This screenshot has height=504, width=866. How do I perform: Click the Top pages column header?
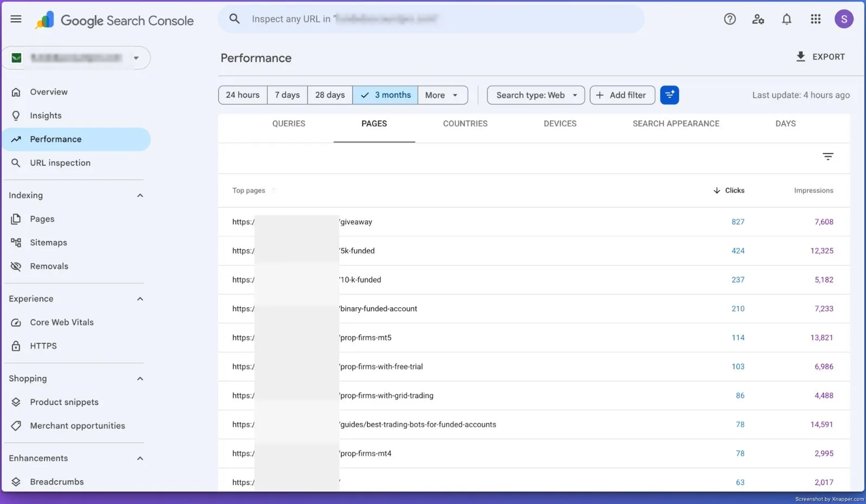(x=248, y=190)
